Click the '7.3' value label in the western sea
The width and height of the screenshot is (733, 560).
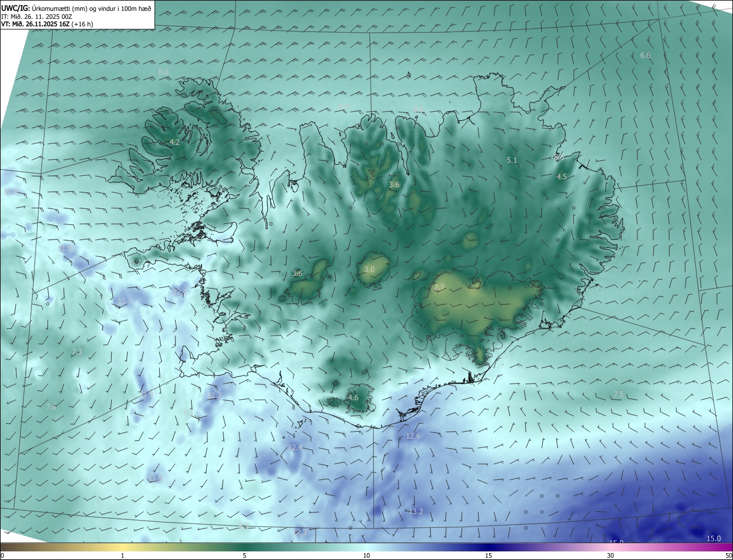pos(77,352)
